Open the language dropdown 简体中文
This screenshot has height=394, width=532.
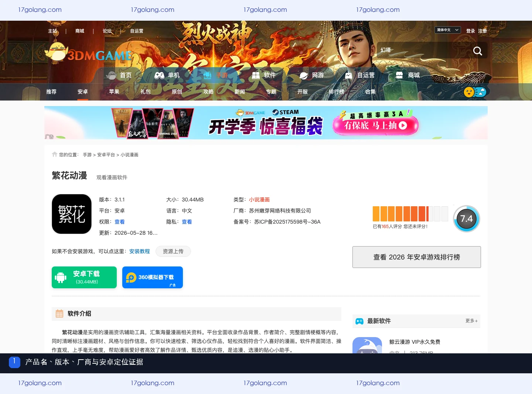pyautogui.click(x=447, y=30)
